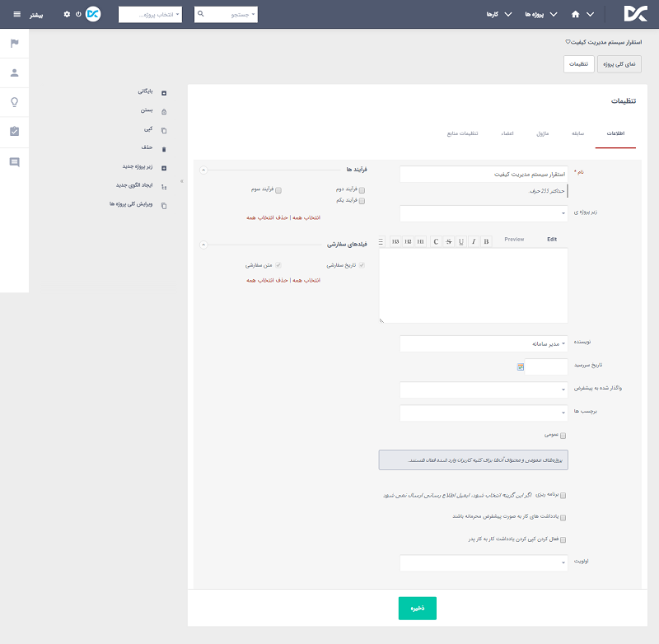This screenshot has height=644, width=659.
Task: Switch the editor to Preview mode
Action: click(x=514, y=239)
